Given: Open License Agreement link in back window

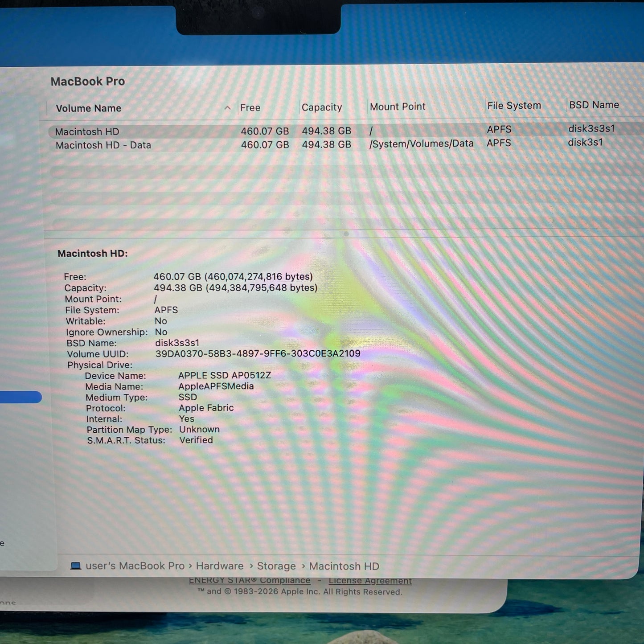Looking at the screenshot, I should (x=370, y=581).
